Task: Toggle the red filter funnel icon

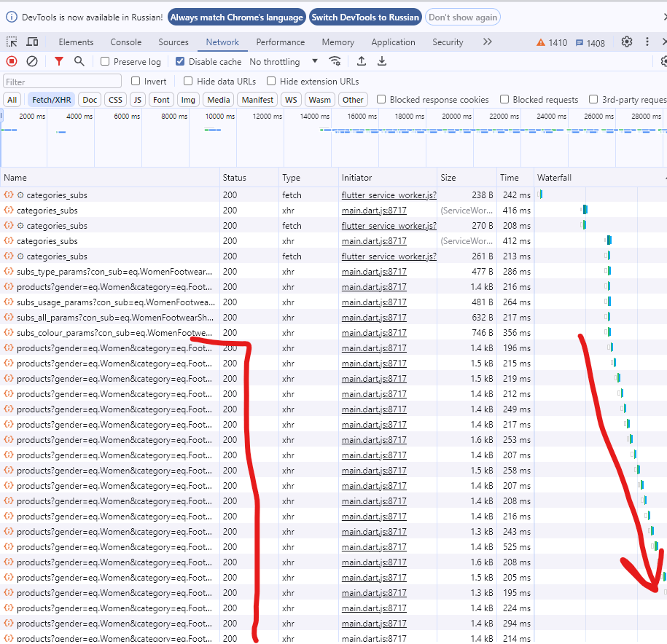Action: (x=59, y=62)
